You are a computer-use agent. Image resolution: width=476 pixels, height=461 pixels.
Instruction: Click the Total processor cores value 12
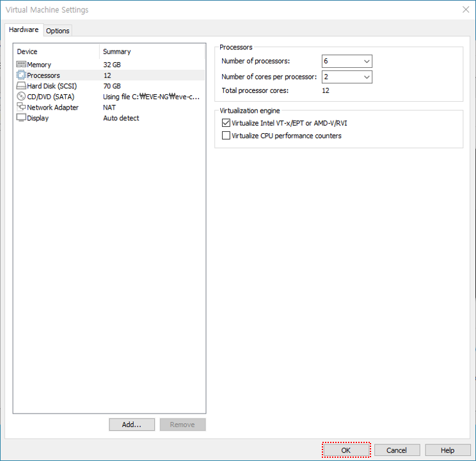326,90
